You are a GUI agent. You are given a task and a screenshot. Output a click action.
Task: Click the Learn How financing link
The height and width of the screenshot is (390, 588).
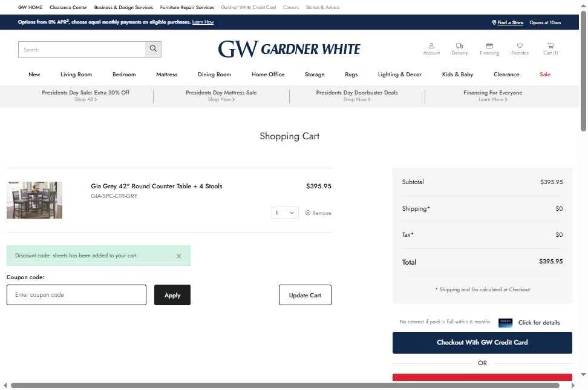(x=203, y=22)
